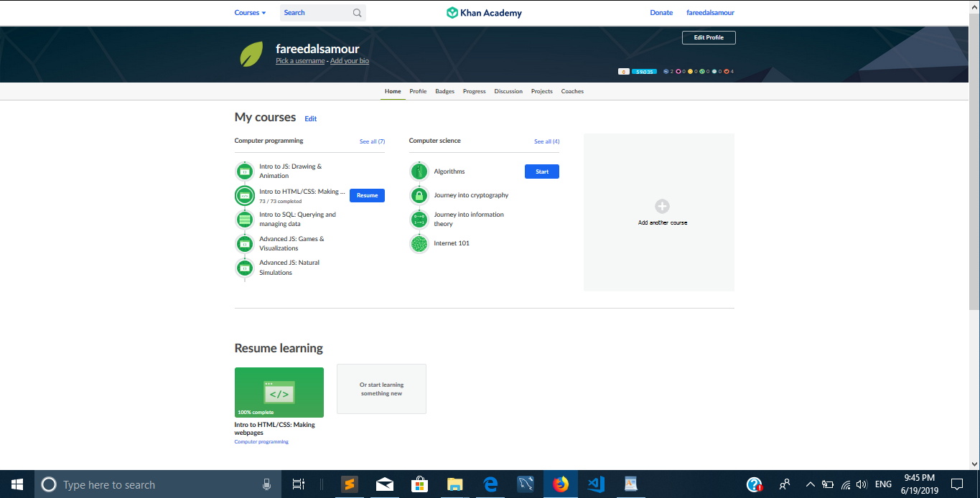Click Journey into cryptography lock icon
The image size is (980, 498).
pyautogui.click(x=419, y=195)
